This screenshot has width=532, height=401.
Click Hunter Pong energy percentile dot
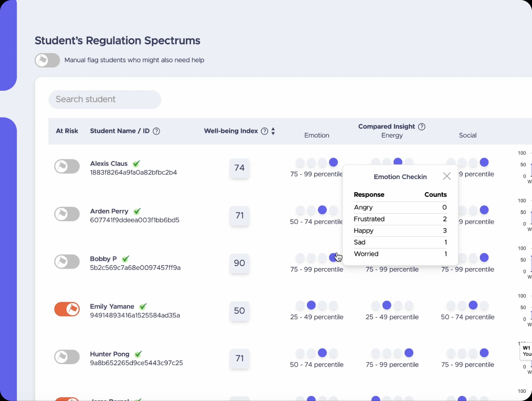point(409,353)
